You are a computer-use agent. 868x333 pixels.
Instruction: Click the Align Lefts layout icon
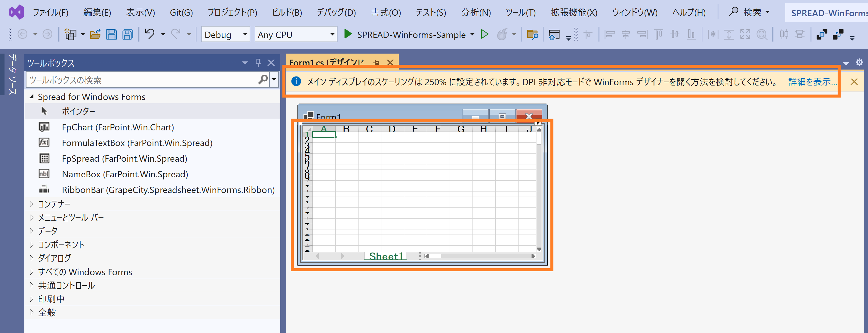tap(610, 34)
